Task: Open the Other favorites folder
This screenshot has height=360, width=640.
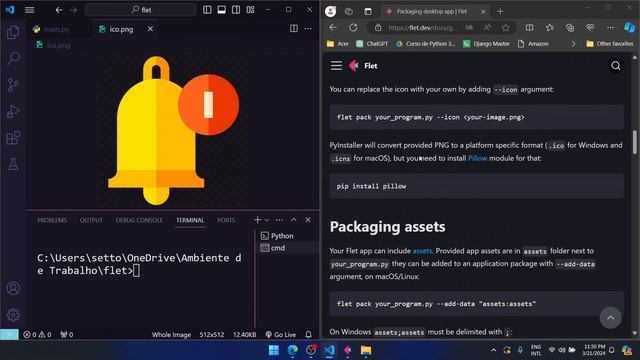Action: tap(610, 44)
